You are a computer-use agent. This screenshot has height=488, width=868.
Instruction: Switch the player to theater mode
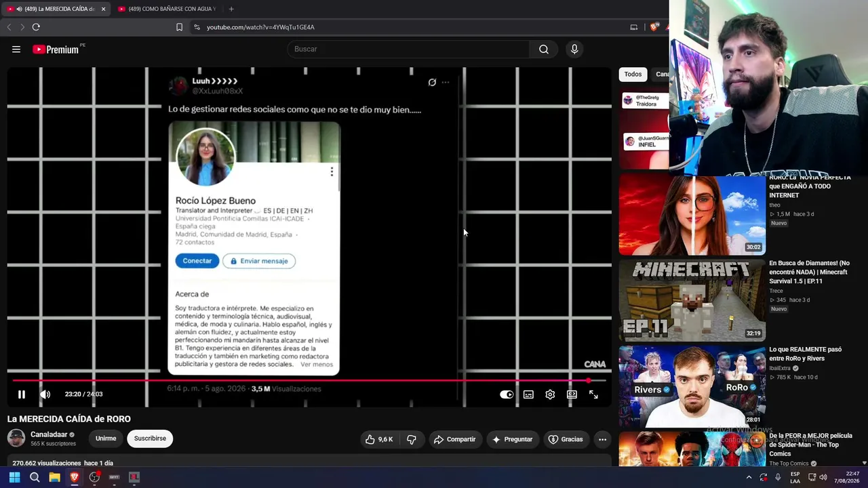coord(572,394)
